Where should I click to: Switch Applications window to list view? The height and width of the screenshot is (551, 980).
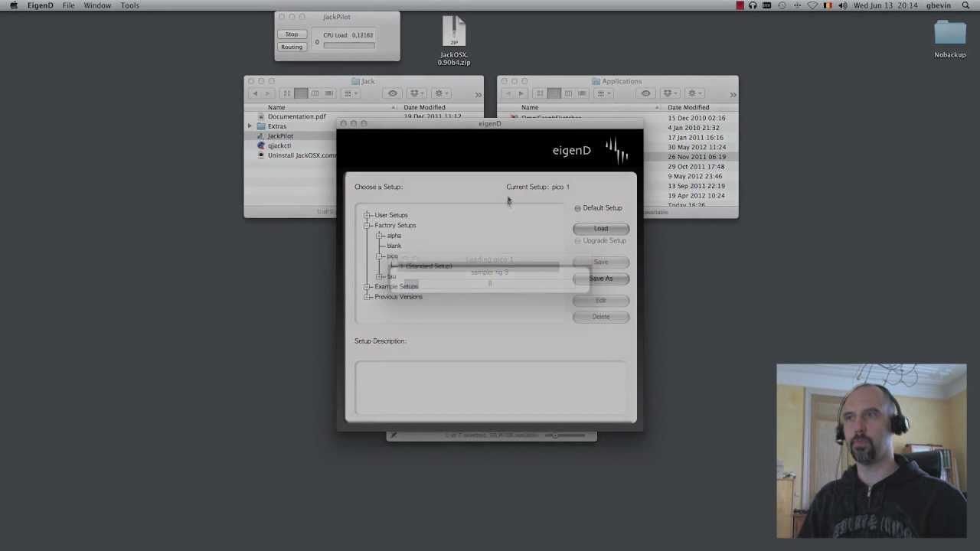pos(554,93)
